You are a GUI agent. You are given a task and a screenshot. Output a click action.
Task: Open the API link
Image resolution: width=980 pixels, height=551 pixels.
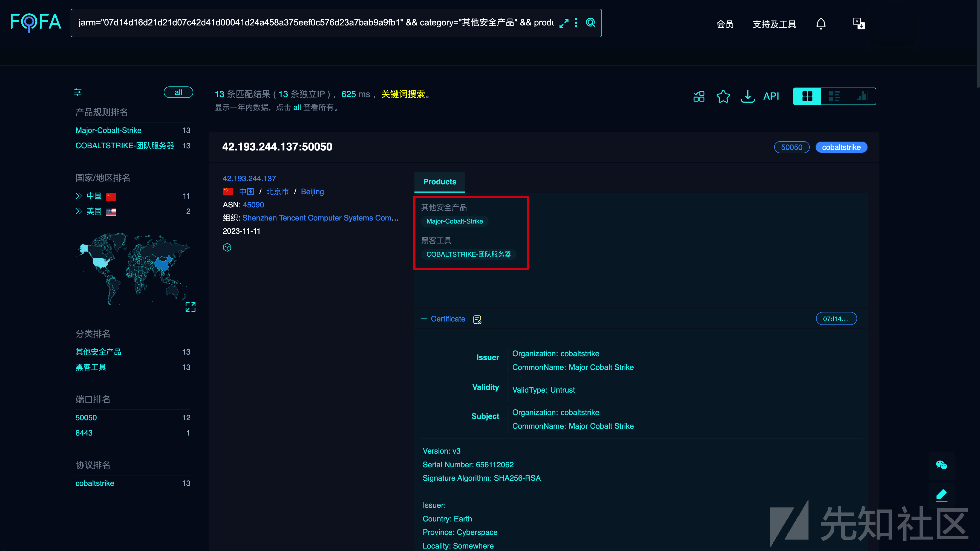click(x=771, y=96)
